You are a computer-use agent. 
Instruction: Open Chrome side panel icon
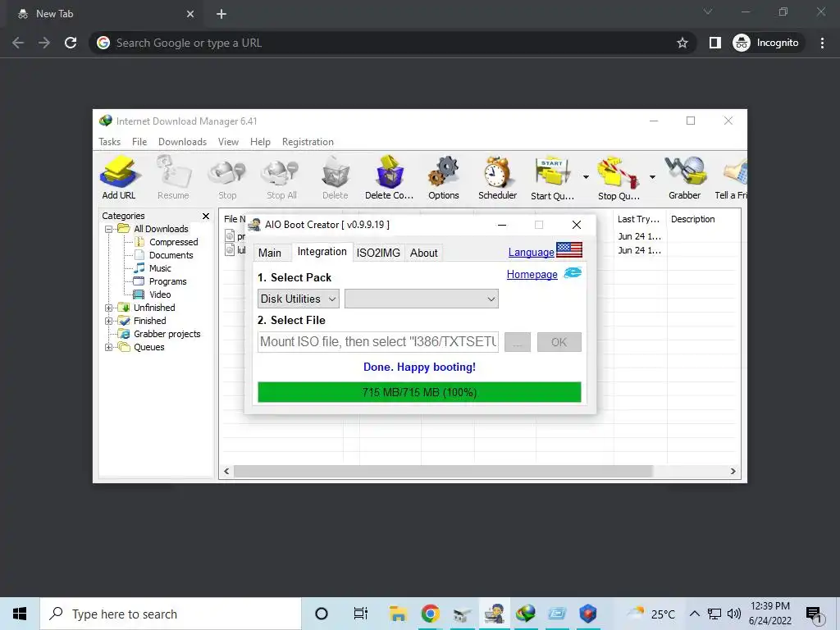click(x=715, y=43)
